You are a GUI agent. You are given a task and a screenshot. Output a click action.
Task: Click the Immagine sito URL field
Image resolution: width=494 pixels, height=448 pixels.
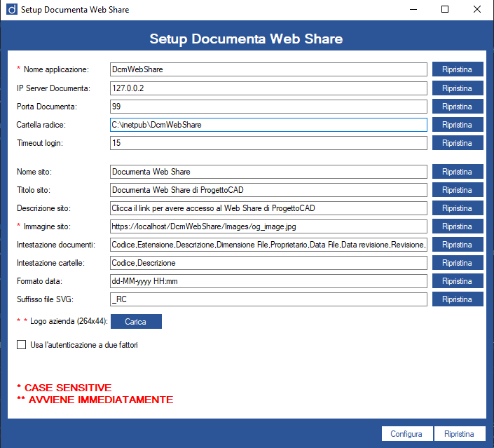click(268, 226)
